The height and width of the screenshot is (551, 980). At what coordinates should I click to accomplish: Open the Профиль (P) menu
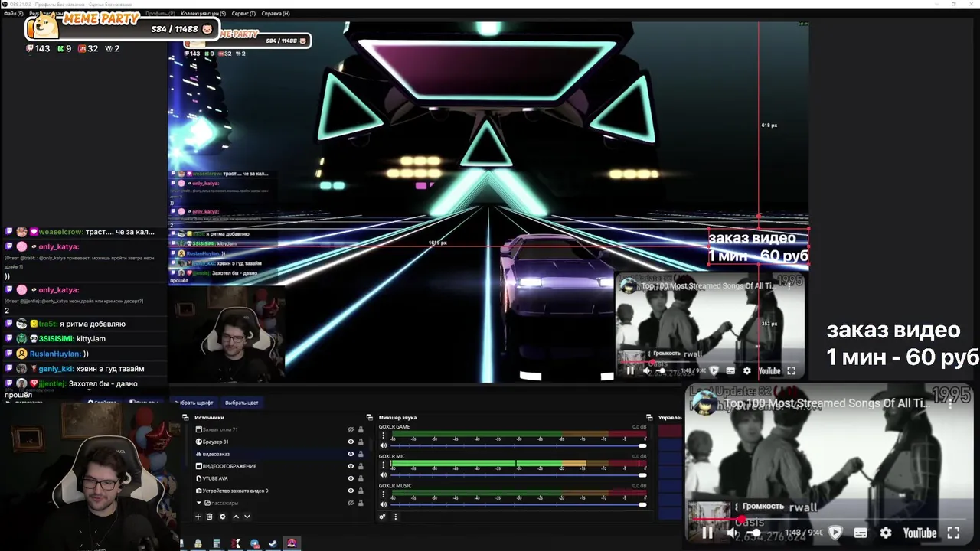point(159,14)
